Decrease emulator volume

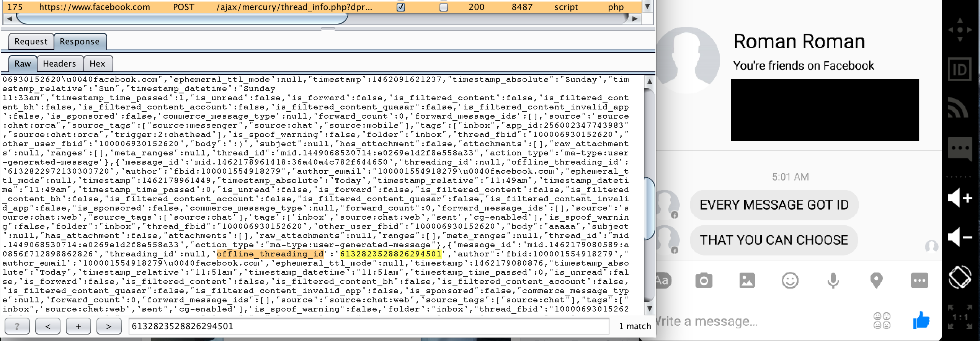pyautogui.click(x=960, y=237)
